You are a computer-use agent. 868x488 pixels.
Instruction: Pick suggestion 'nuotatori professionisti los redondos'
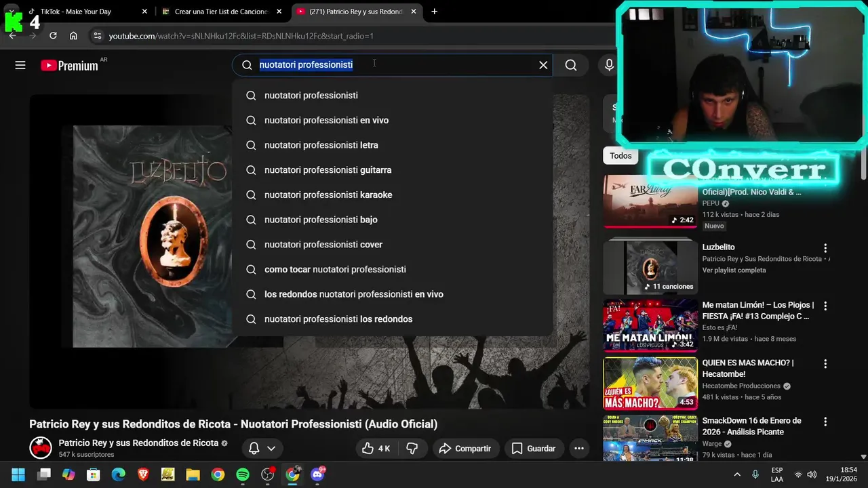pos(392,319)
